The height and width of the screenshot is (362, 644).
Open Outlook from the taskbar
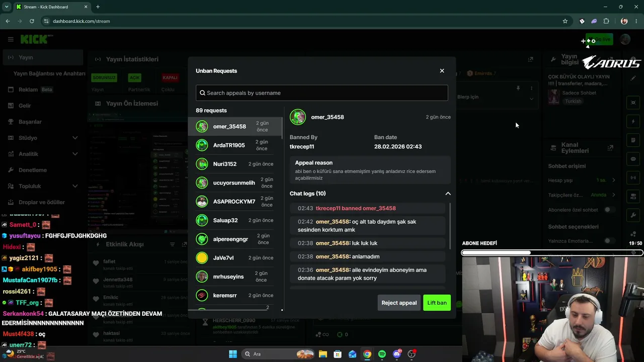pos(353,354)
